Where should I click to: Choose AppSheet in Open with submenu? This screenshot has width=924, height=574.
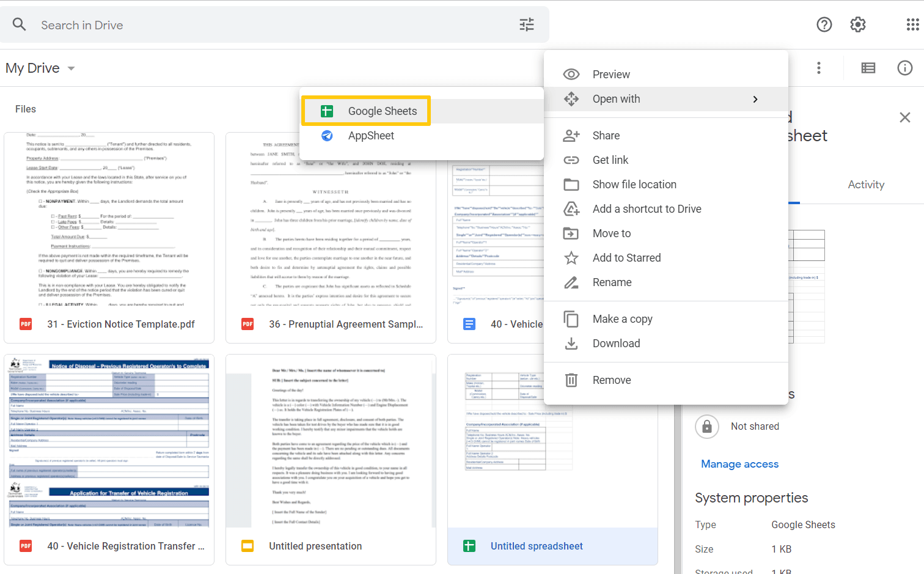(422, 136)
